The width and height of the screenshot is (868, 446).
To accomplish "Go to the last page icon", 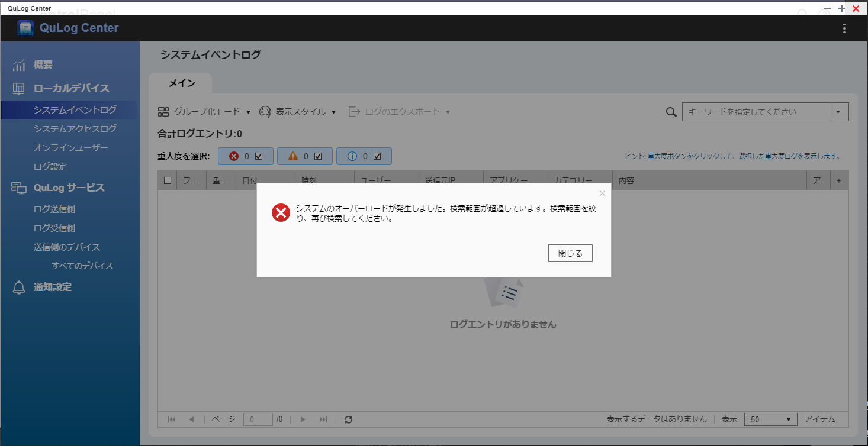I will coord(323,419).
